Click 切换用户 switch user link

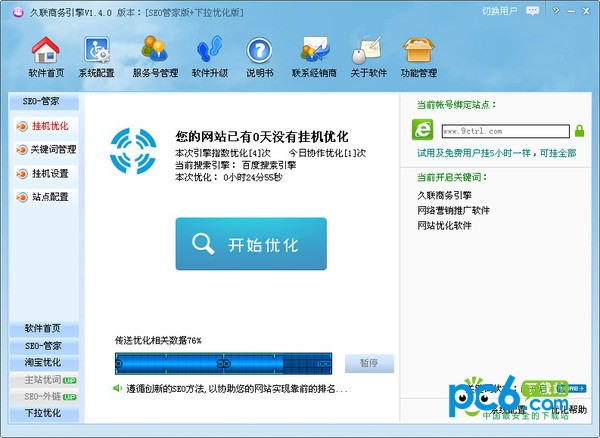pyautogui.click(x=499, y=11)
